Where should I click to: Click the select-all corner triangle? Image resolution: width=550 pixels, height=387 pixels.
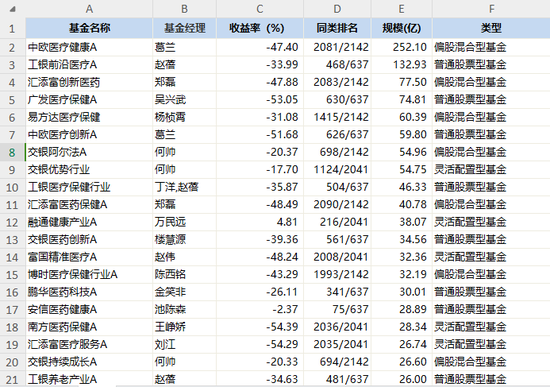pyautogui.click(x=13, y=9)
